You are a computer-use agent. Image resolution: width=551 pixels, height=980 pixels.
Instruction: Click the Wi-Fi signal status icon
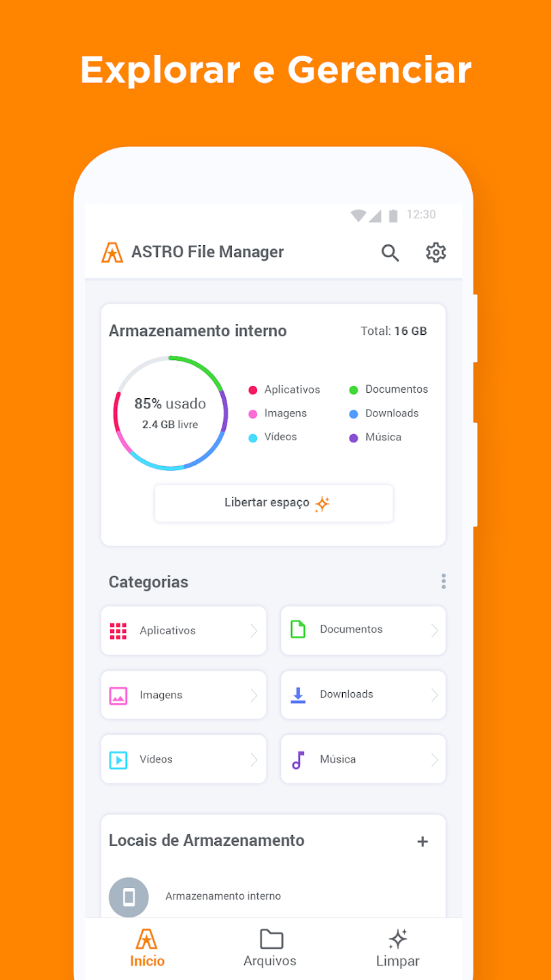pyautogui.click(x=358, y=215)
